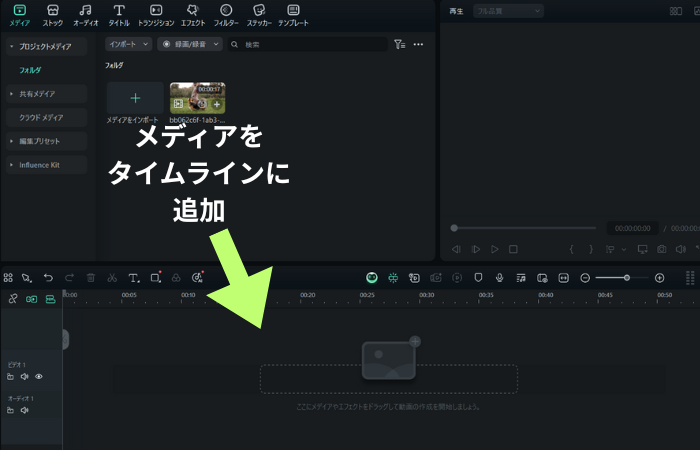Click the Text tool icon in the timeline toolbar

pyautogui.click(x=133, y=278)
